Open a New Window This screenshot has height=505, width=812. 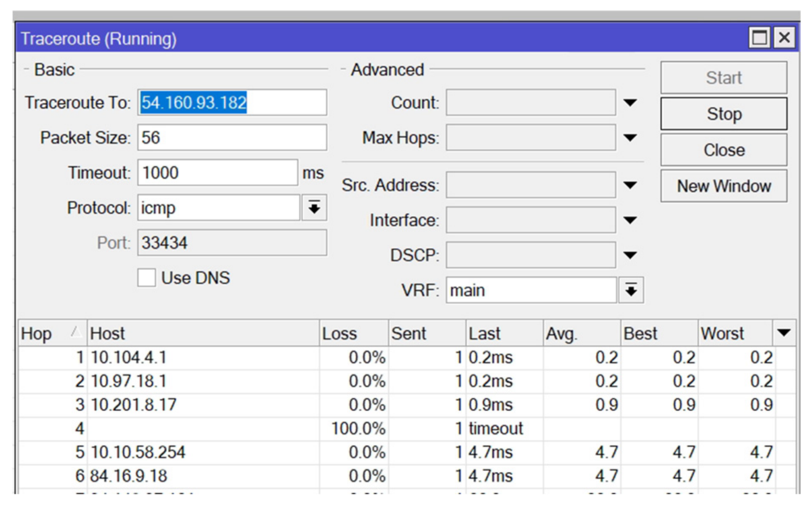723,186
